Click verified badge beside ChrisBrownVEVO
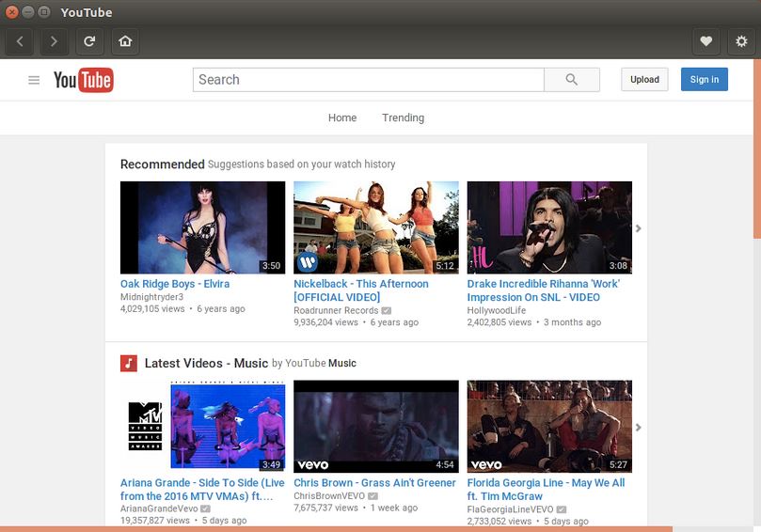This screenshot has width=761, height=532. pos(373,495)
